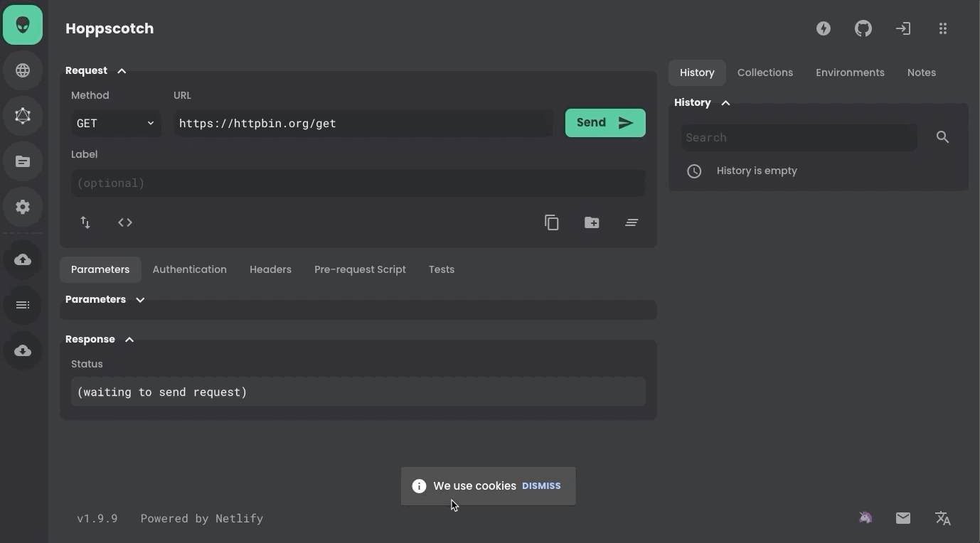Open the GraphQL sidebar icon
This screenshot has width=980, height=543.
click(23, 116)
